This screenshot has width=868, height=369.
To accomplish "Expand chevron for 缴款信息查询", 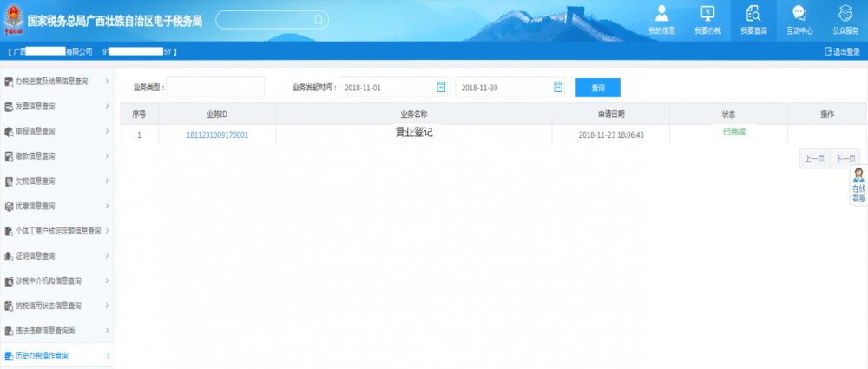I will [x=107, y=155].
